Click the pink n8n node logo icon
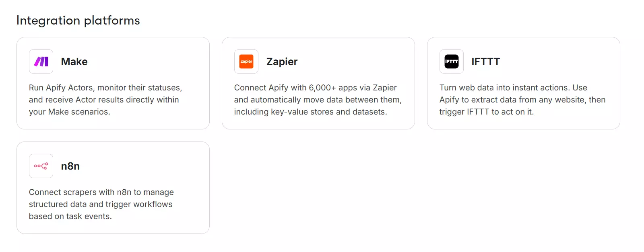The width and height of the screenshot is (644, 252). coord(41,166)
